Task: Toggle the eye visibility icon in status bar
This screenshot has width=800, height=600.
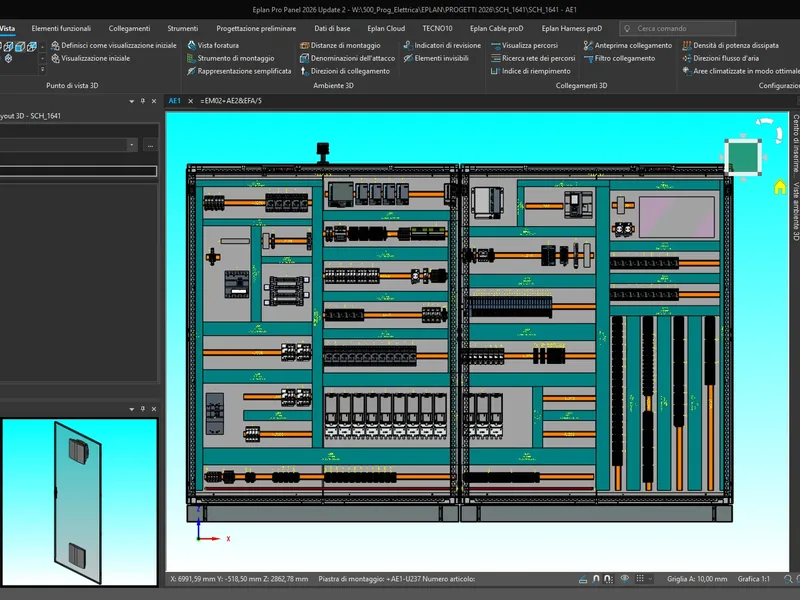Action: coord(624,579)
